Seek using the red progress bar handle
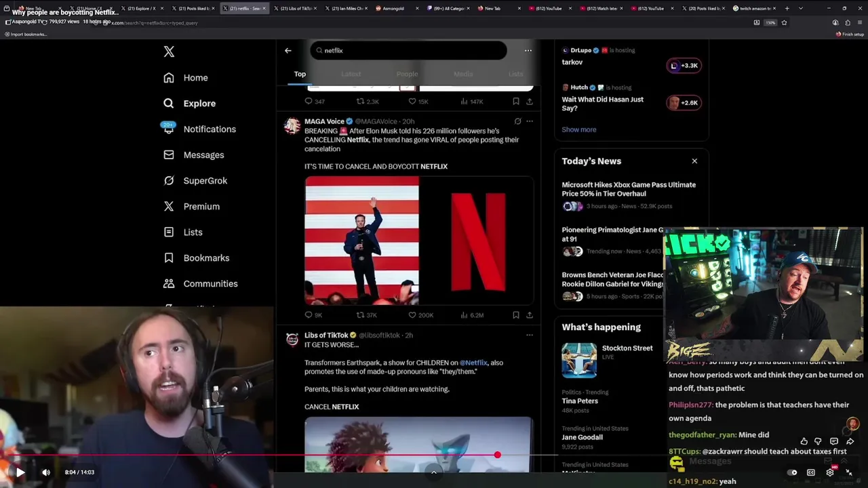Screen dimensions: 868x488 point(498,455)
